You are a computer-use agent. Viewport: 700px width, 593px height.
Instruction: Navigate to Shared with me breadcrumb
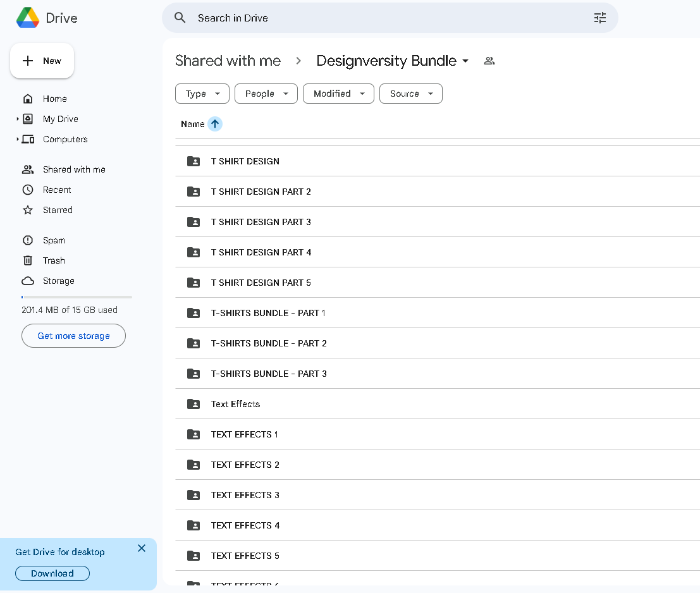coord(228,61)
